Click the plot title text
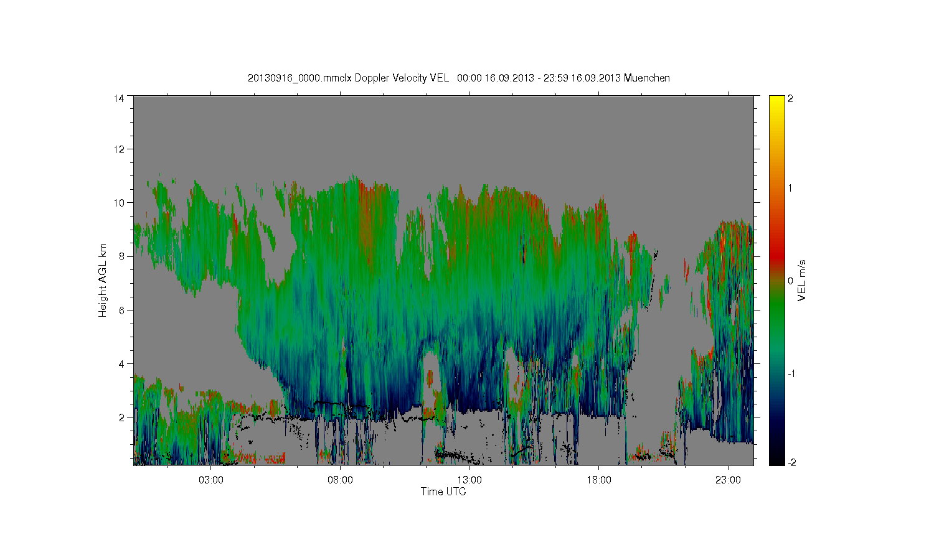This screenshot has height=560, width=934. [x=459, y=78]
